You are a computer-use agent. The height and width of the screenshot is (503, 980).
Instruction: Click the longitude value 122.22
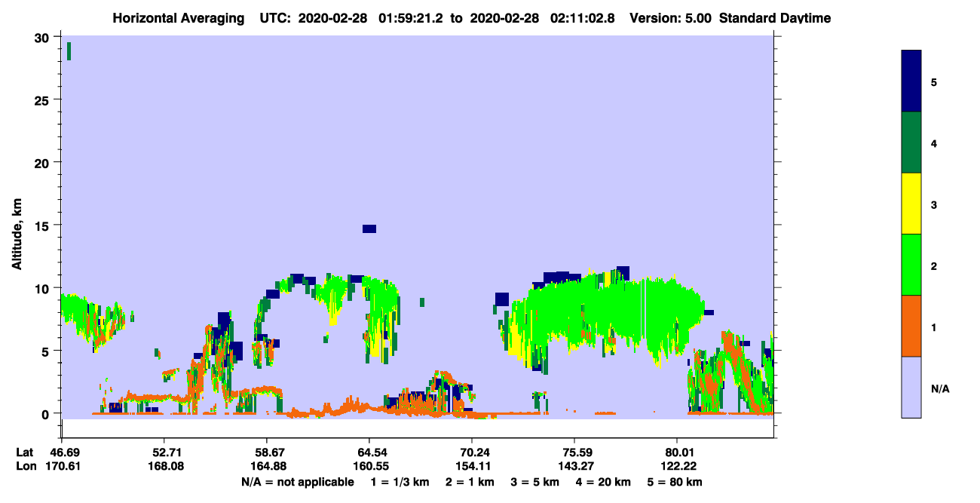(x=677, y=466)
